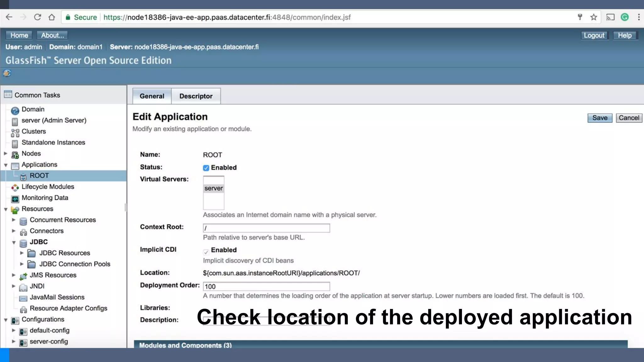Click the Logout button
Screen dimensions: 644x362
[x=594, y=36]
